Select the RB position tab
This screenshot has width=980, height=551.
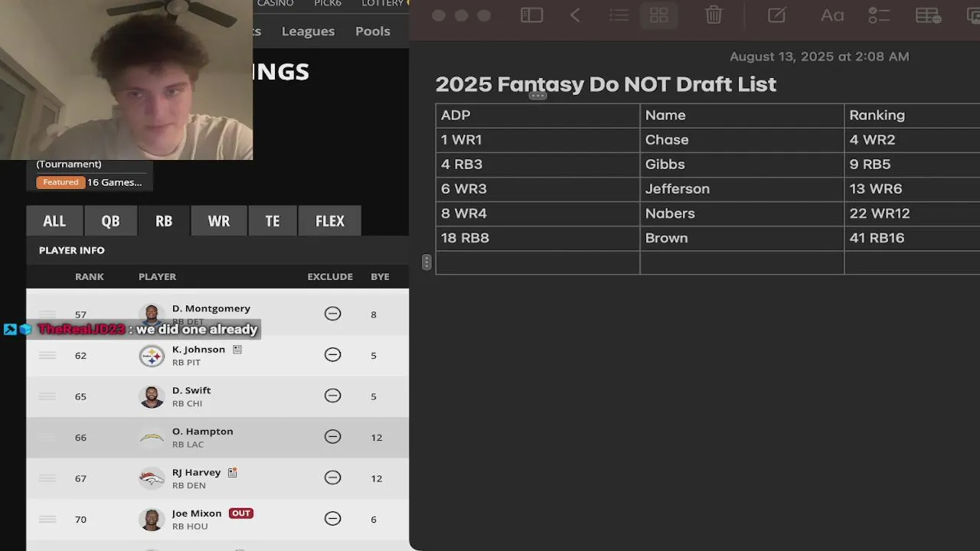pos(164,220)
